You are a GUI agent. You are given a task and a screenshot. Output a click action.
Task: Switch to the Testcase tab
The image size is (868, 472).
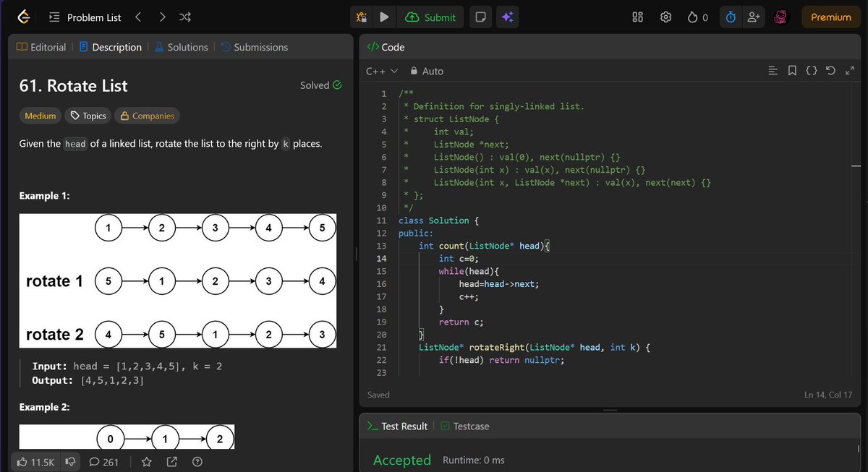(x=464, y=426)
